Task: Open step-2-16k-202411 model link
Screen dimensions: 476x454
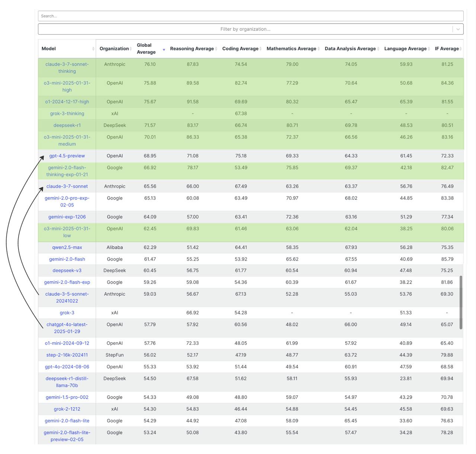Action: 67,355
